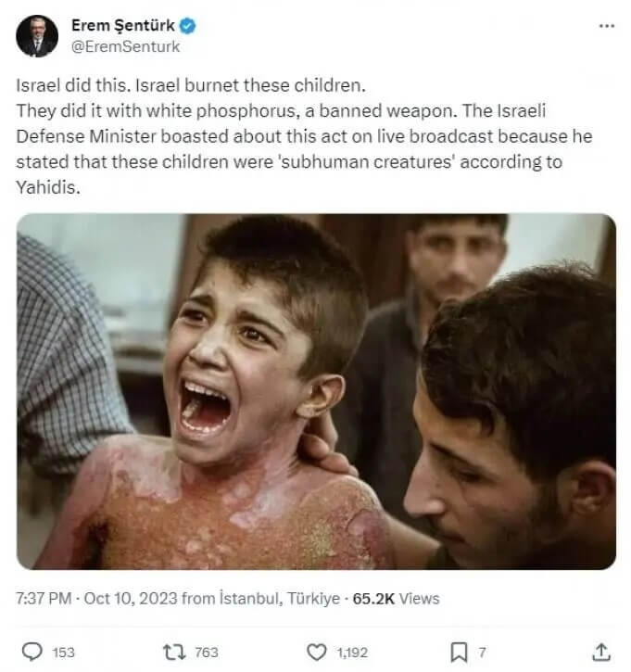Viewport: 631px width, 672px height.
Task: Open the three-dot more options menu
Action: [x=607, y=26]
